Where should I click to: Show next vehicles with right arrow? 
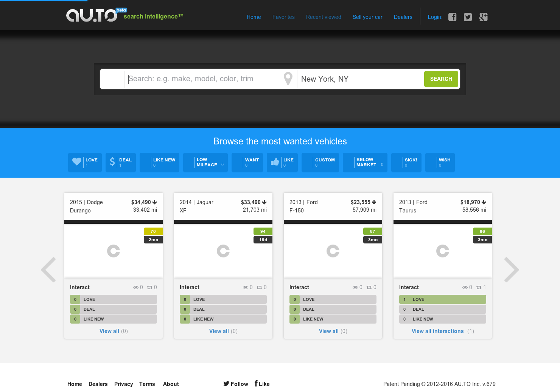pos(511,270)
